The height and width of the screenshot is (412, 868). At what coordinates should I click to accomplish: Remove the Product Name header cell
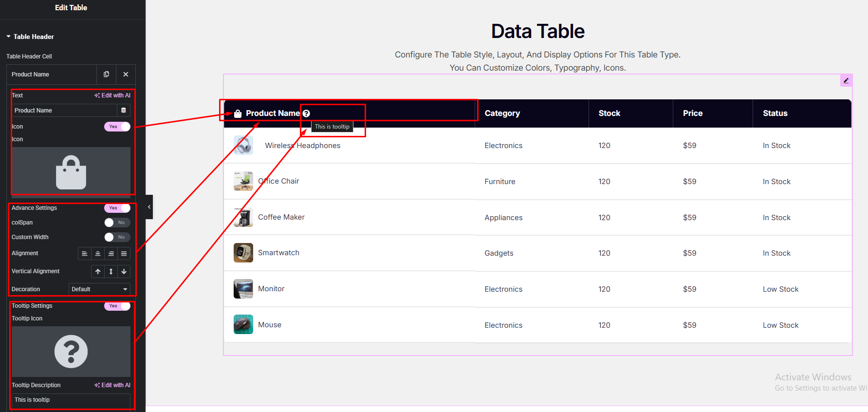(126, 75)
